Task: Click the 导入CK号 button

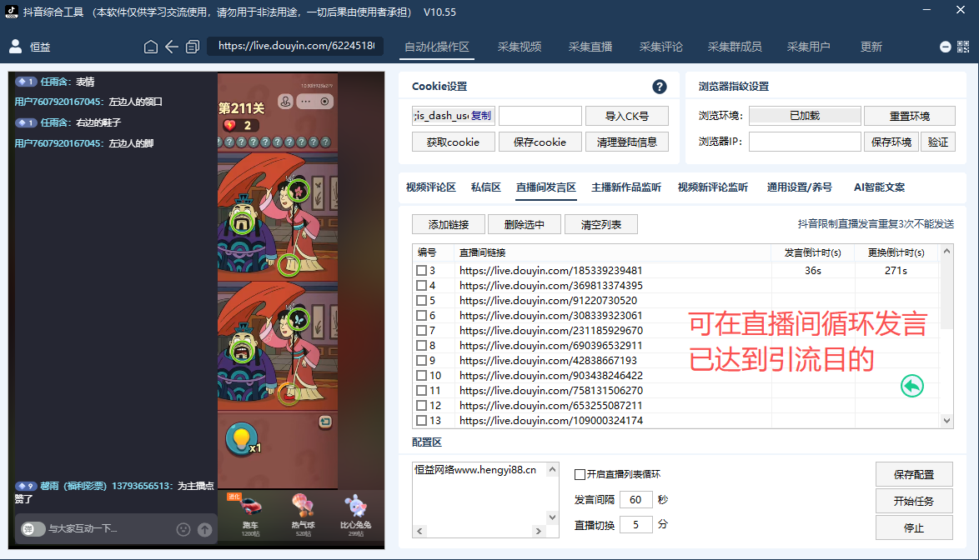Action: click(627, 116)
